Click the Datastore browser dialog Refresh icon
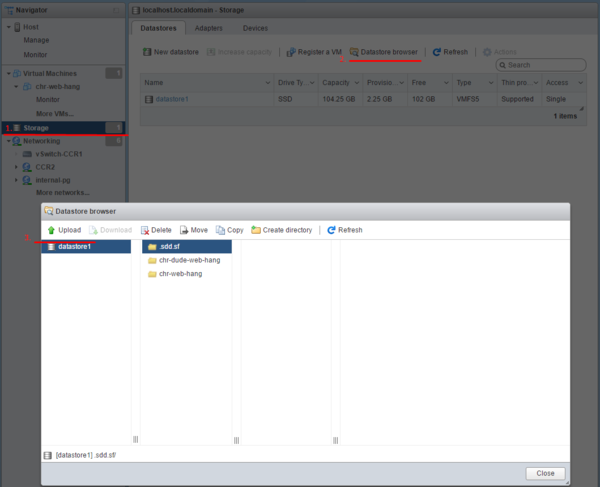The image size is (600, 487). [331, 230]
